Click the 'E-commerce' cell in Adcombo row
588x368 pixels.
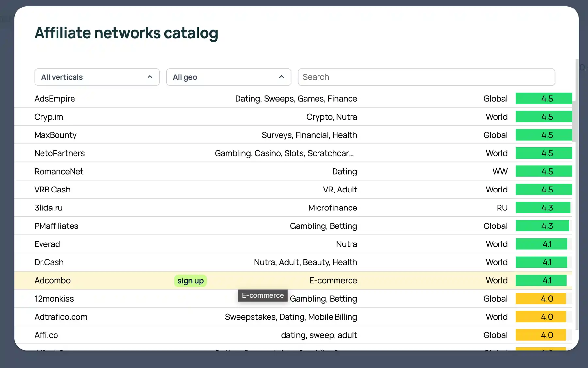click(x=333, y=280)
